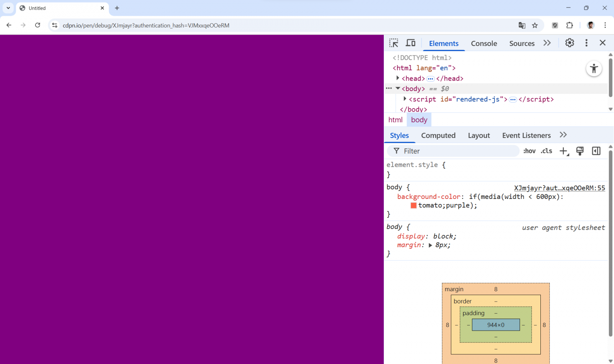The width and height of the screenshot is (614, 364).
Task: Click the Styles filter input field
Action: 453,151
